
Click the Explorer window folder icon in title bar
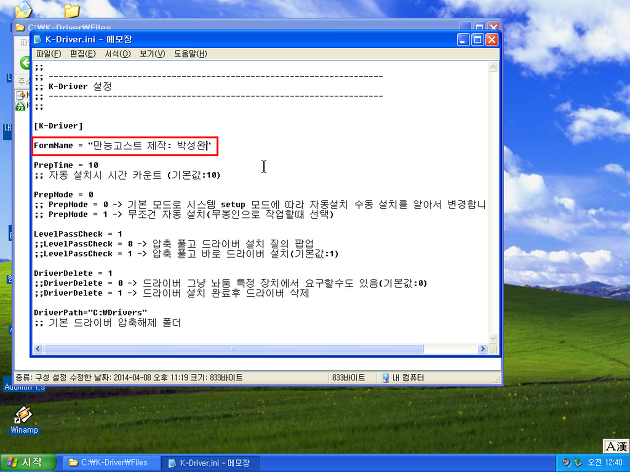20,27
